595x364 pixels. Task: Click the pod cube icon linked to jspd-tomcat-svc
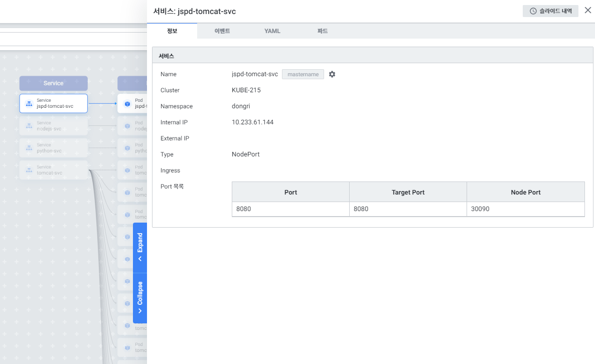coord(127,104)
